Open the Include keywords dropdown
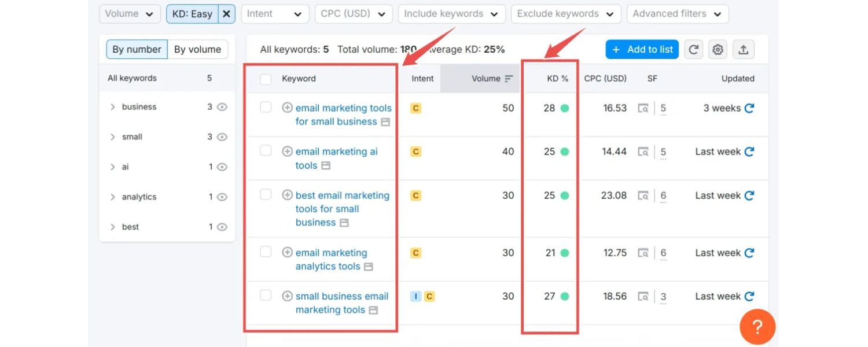This screenshot has height=347, width=868. point(451,14)
